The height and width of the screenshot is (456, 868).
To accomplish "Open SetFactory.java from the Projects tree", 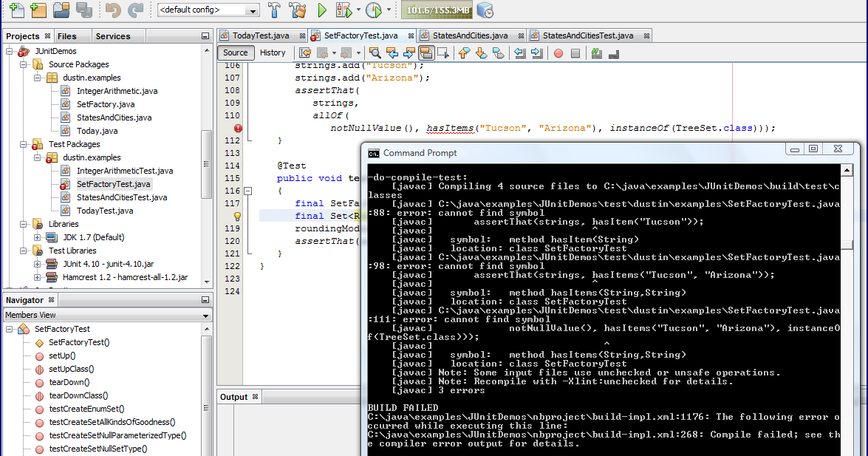I will click(103, 104).
